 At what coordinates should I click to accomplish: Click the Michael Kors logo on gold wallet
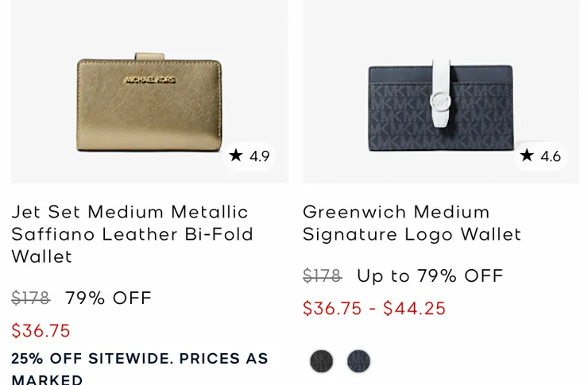point(149,79)
